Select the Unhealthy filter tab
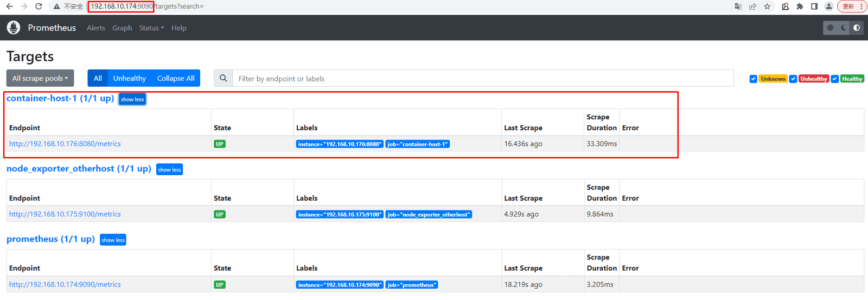 pos(130,78)
